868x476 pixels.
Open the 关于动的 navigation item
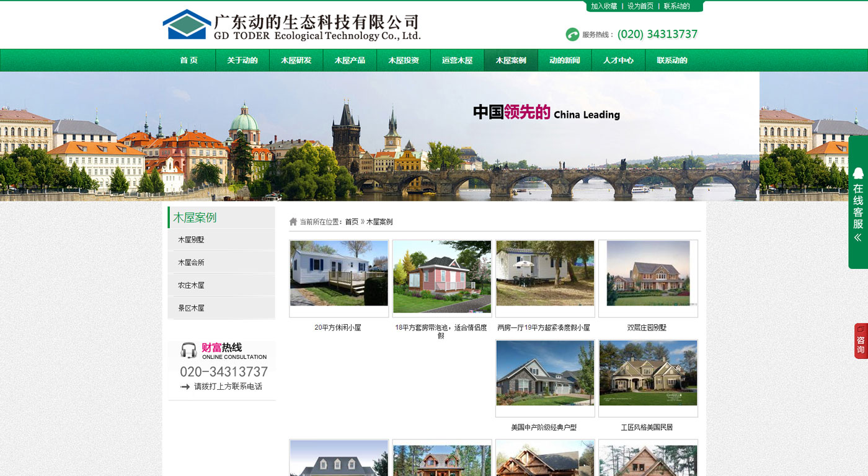[242, 61]
